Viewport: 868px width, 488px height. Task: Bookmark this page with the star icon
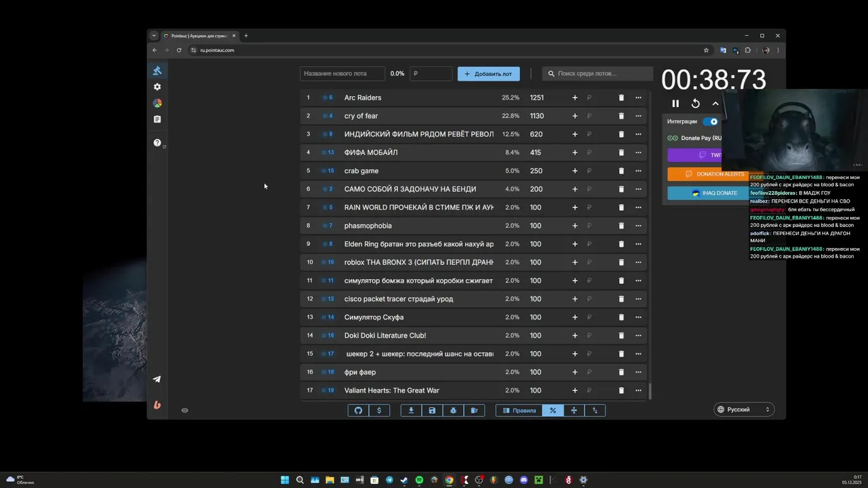[706, 50]
